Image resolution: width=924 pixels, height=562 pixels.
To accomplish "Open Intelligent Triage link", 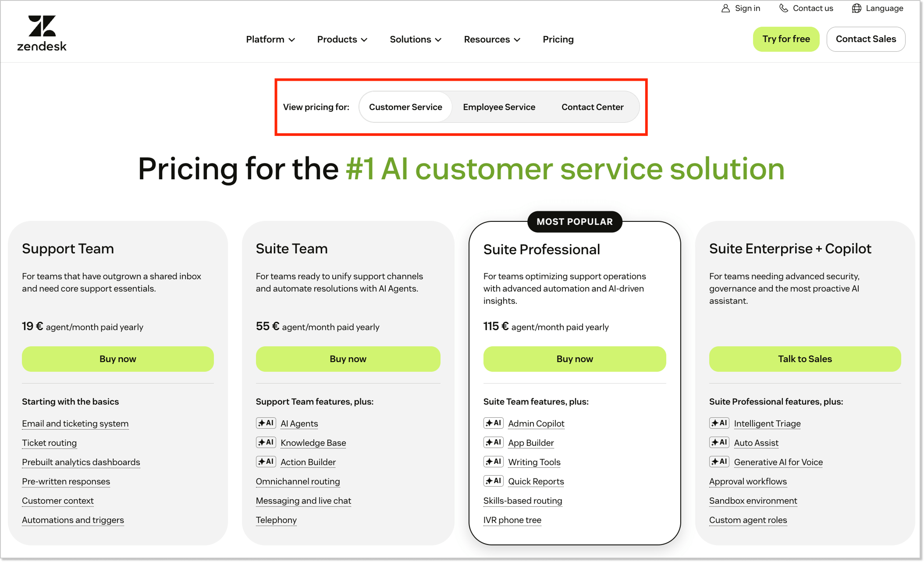I will pos(768,423).
